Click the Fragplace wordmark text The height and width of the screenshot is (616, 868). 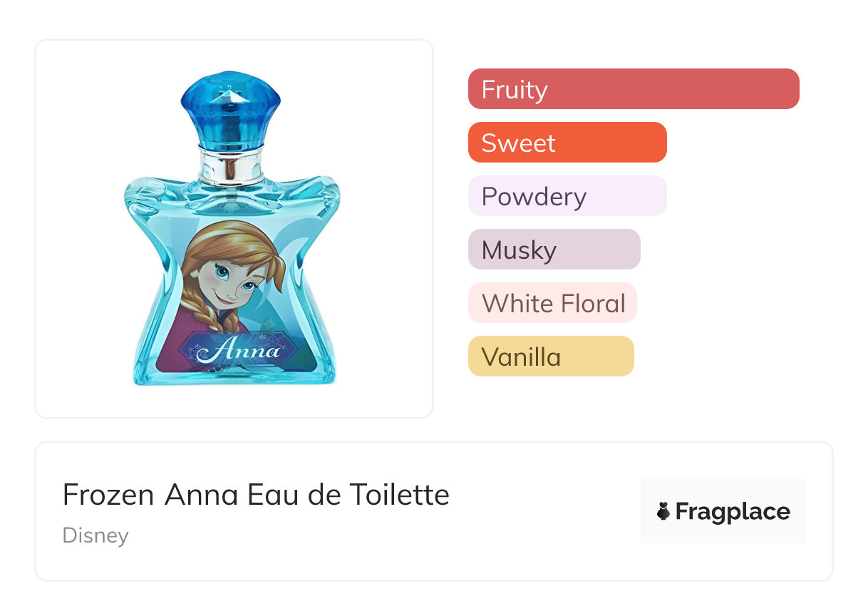pyautogui.click(x=733, y=511)
